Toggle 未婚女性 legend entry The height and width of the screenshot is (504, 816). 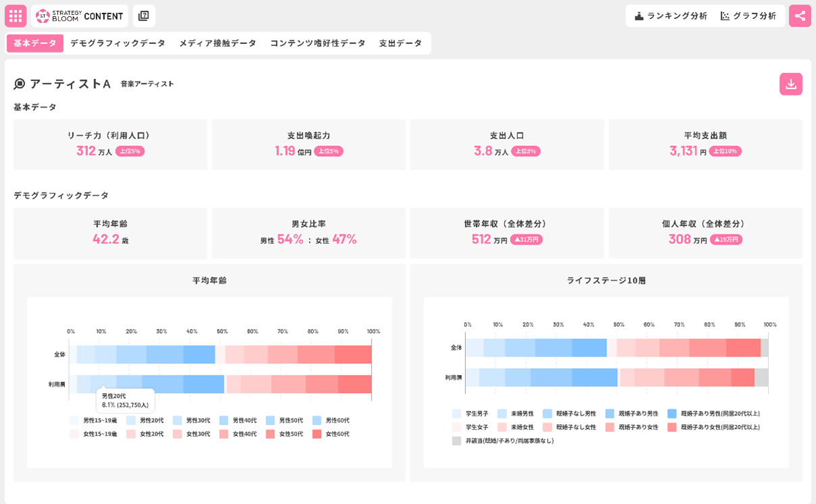[516, 427]
